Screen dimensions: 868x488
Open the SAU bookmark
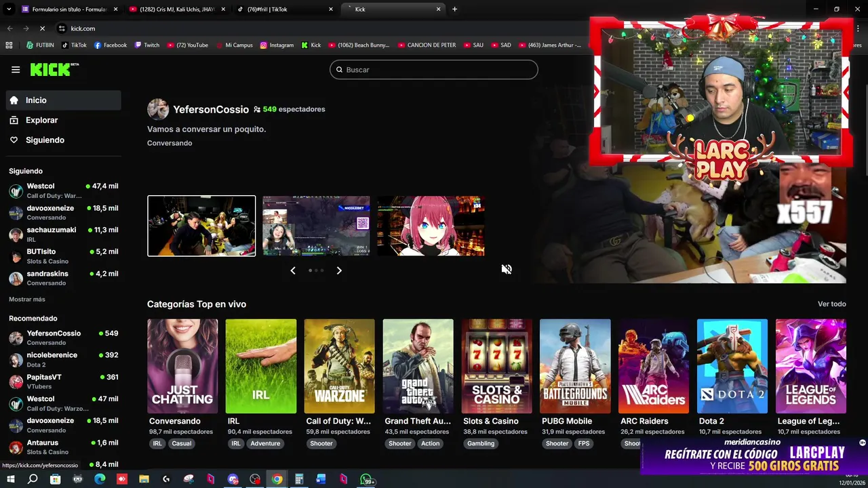point(473,45)
